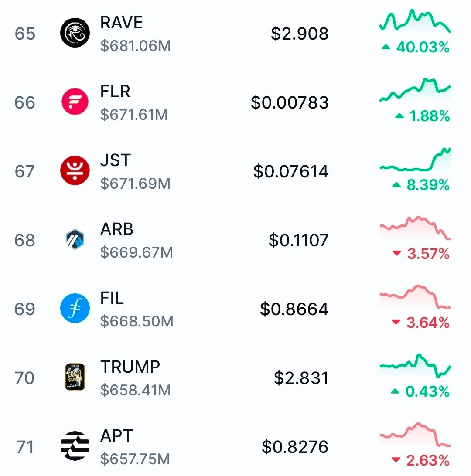
Task: Tap the TRUMP 0.43% change label
Action: tap(420, 392)
